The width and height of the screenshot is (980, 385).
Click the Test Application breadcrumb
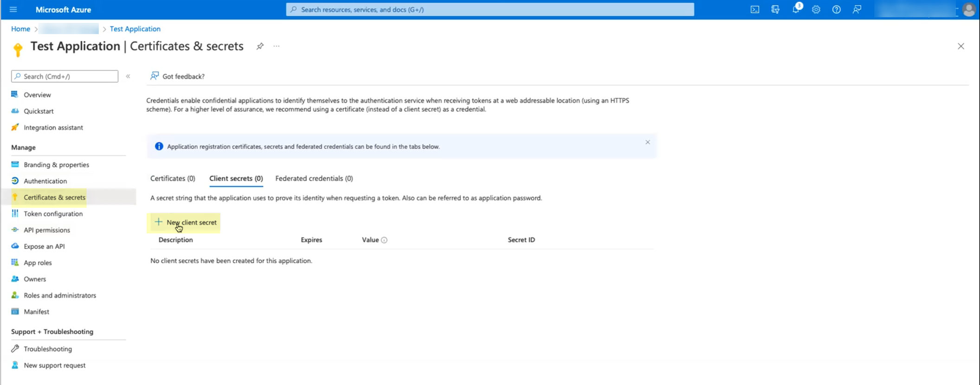click(x=135, y=29)
